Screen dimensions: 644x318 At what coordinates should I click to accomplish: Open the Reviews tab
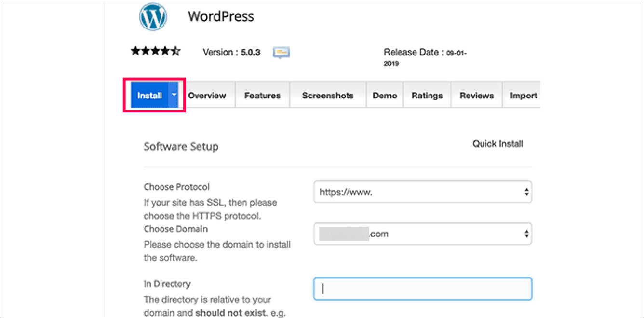pos(477,96)
